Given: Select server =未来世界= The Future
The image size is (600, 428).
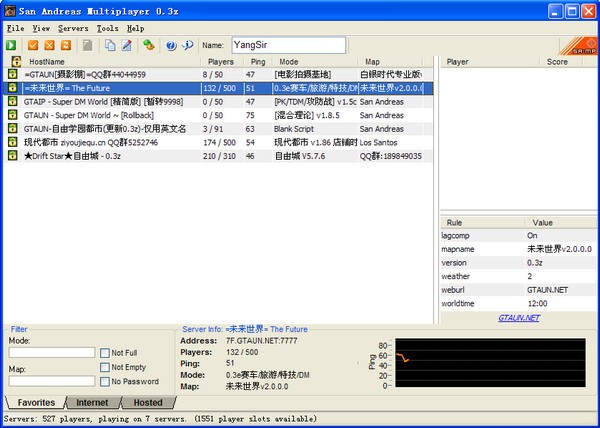Looking at the screenshot, I should coord(218,88).
